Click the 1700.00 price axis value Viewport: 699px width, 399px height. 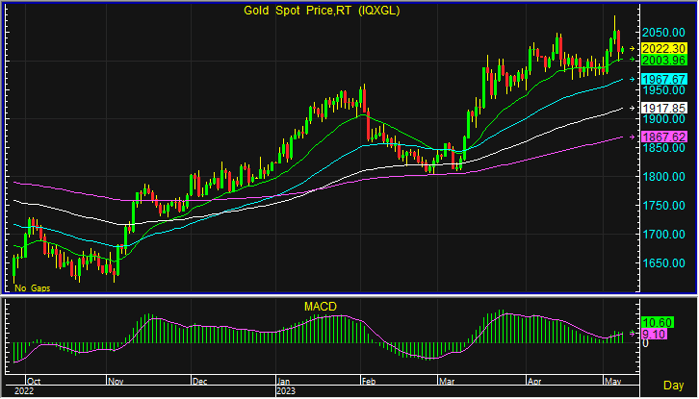[663, 234]
